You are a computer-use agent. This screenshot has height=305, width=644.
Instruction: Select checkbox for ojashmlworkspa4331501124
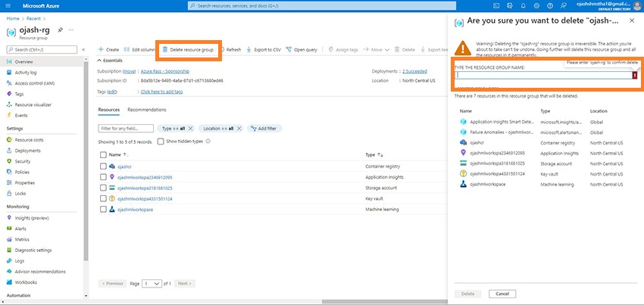click(x=103, y=198)
